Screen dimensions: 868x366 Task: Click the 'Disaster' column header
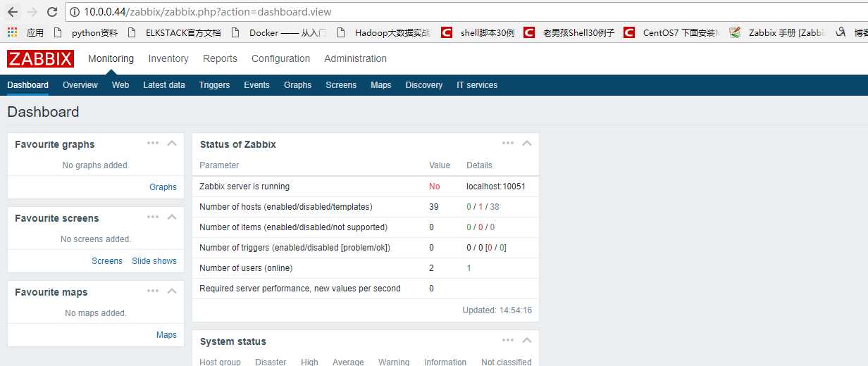click(x=271, y=362)
